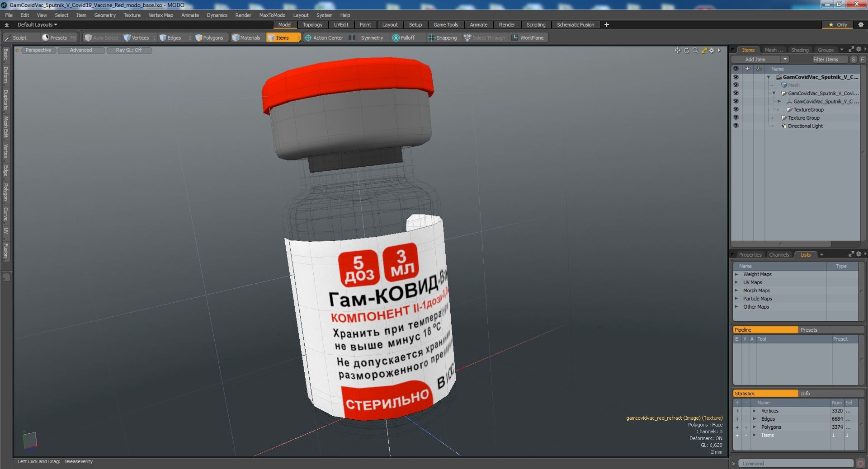Screen dimensions: 868x469
Task: Expand the UV Maps list
Action: pos(736,282)
